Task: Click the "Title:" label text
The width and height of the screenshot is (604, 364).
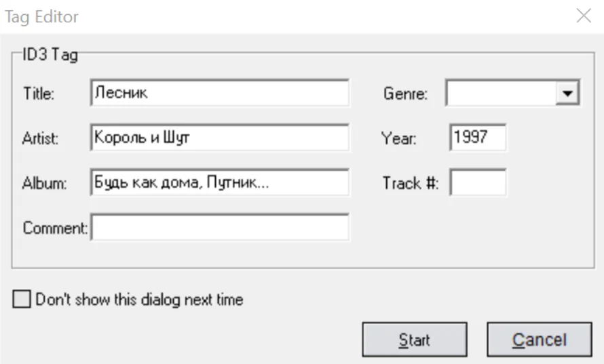Action: [39, 94]
